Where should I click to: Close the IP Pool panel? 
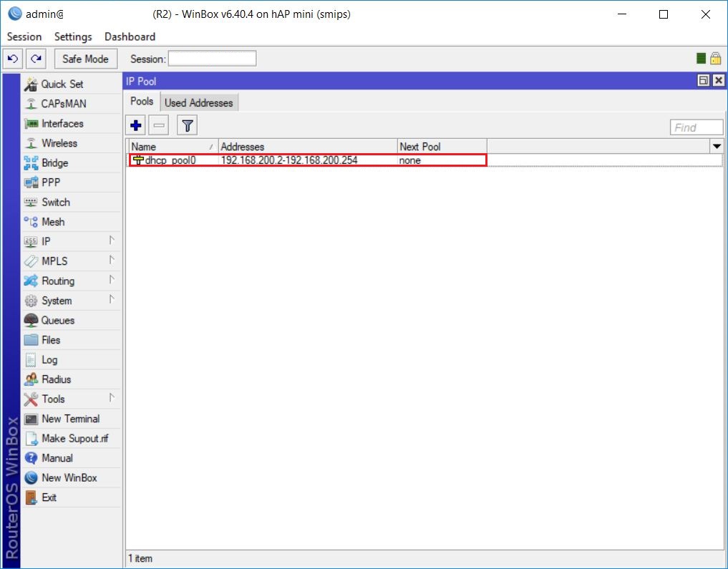[718, 80]
